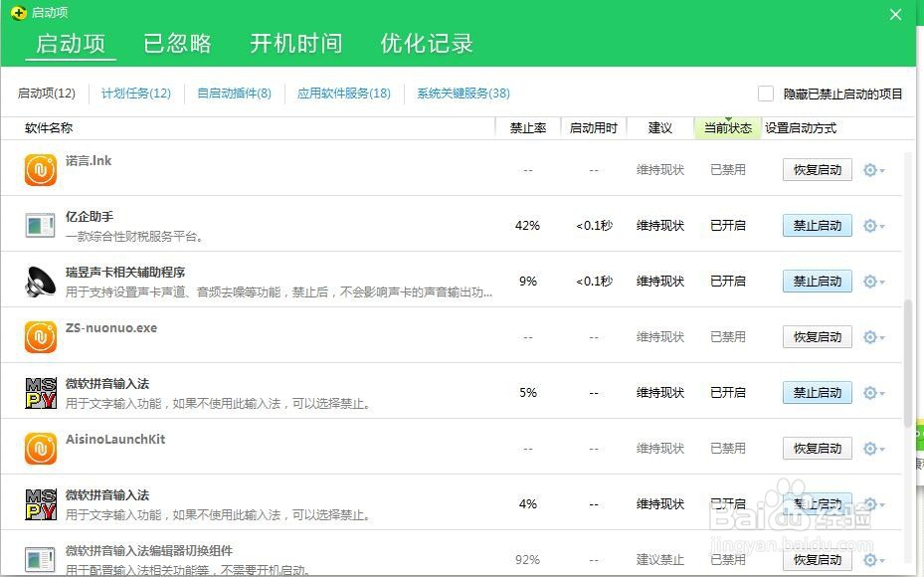Screen dimensions: 924x577
Task: Click 恢复启动 for 诺言.lnk
Action: 818,170
